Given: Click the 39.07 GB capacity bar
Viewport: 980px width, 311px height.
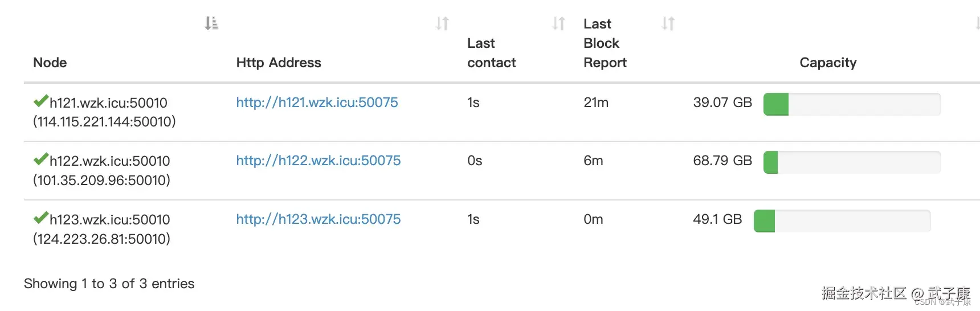Looking at the screenshot, I should [x=852, y=104].
